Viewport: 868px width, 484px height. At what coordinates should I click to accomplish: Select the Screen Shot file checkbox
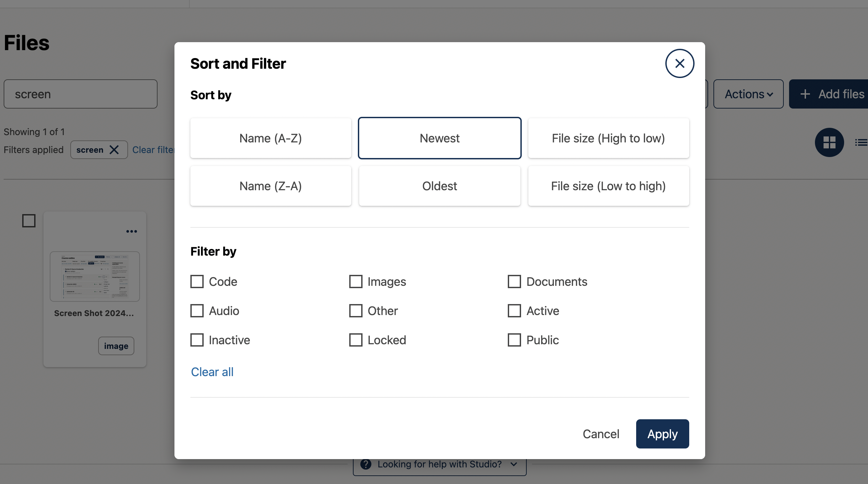tap(29, 221)
